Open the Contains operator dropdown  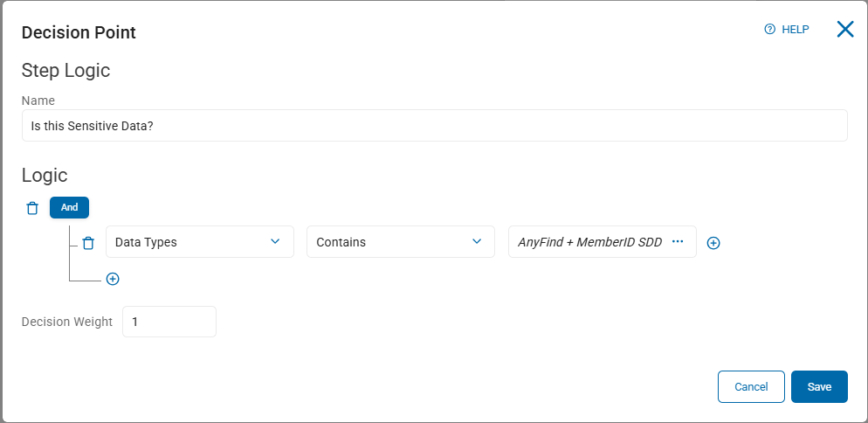[400, 242]
